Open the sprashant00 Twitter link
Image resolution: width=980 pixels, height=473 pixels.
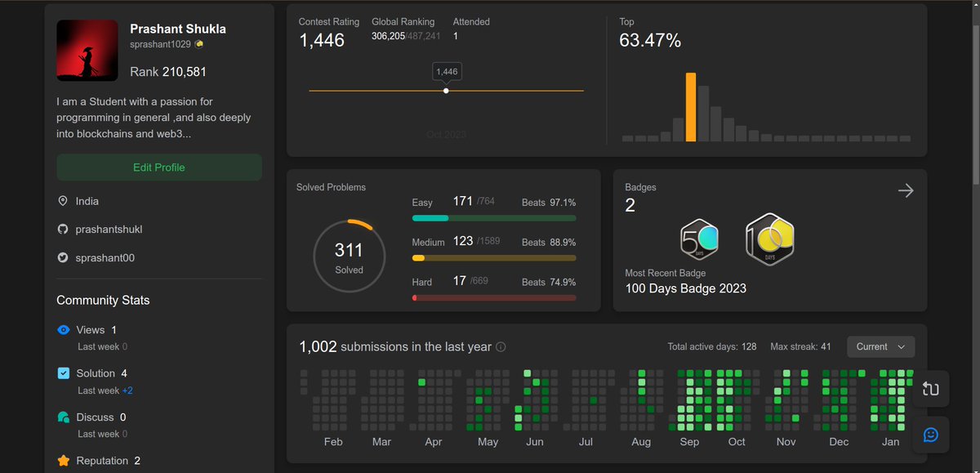click(x=105, y=258)
